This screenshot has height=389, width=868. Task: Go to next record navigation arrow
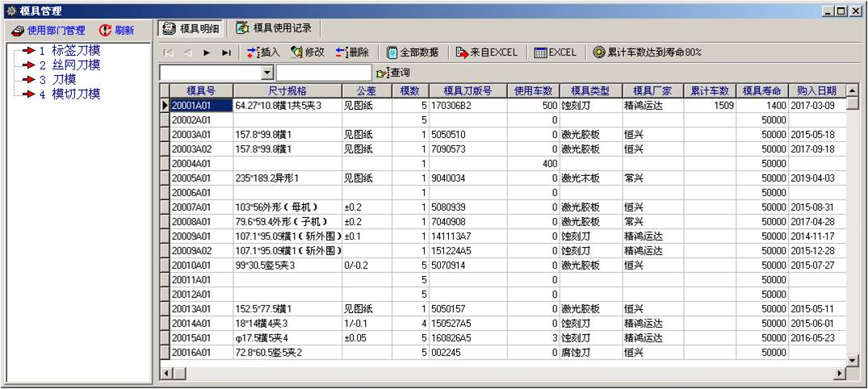207,52
